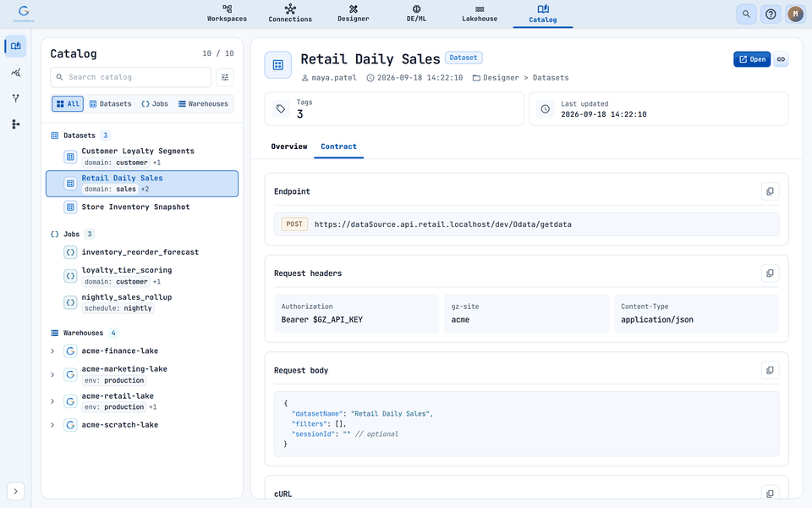The height and width of the screenshot is (508, 812).
Task: Click nightly_sales_rollup job icon
Action: 70,302
